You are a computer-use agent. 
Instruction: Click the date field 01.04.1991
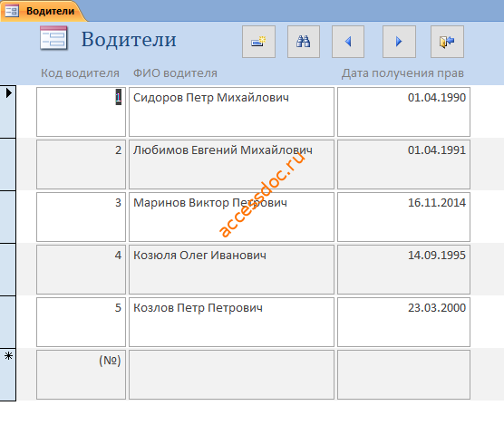[403, 165]
